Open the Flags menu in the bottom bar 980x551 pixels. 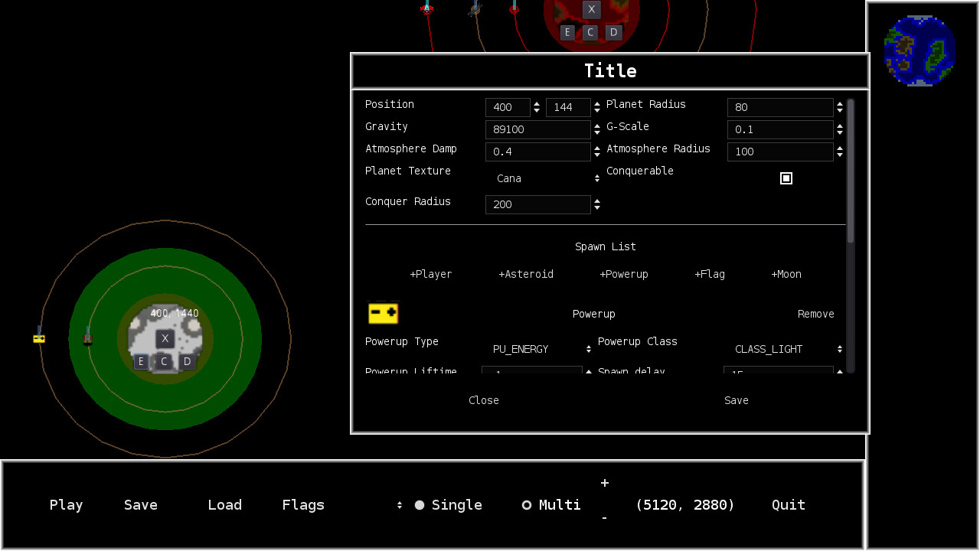click(302, 504)
